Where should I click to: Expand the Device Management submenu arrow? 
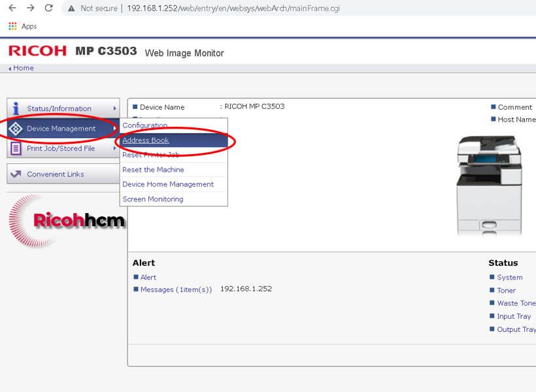[x=115, y=129]
